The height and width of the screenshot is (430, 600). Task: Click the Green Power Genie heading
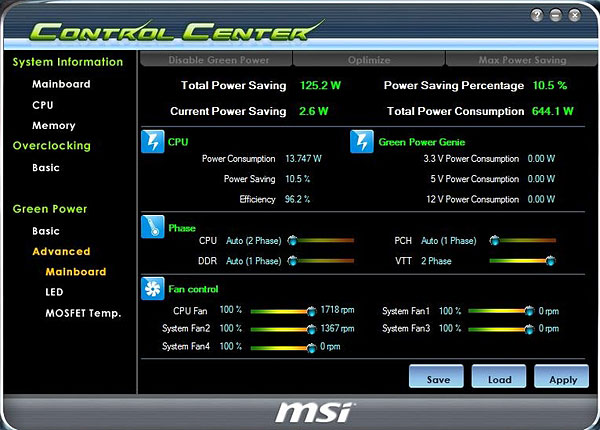pyautogui.click(x=422, y=142)
